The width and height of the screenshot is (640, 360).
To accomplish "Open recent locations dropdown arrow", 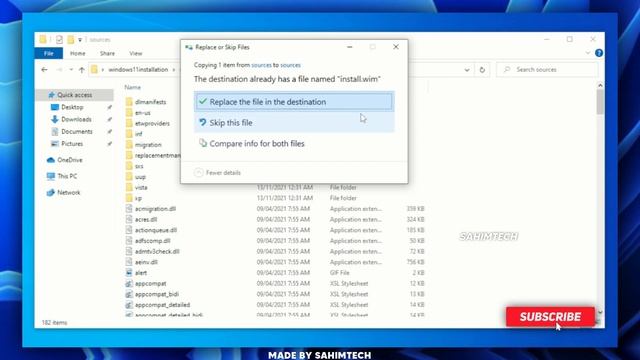I will [x=71, y=70].
